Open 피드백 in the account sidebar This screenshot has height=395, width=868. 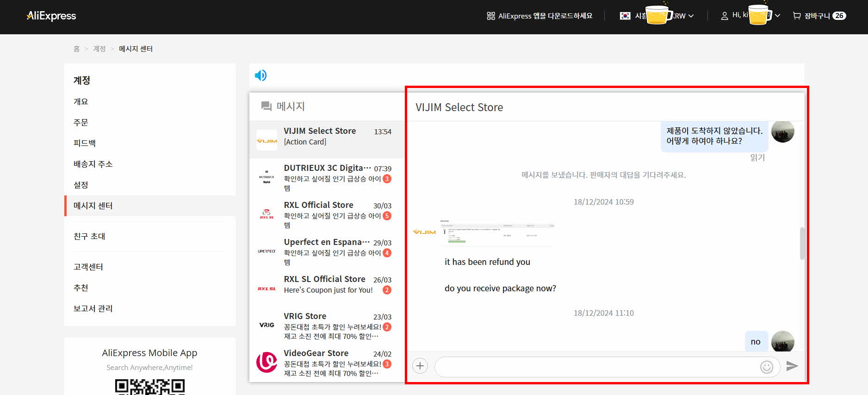click(85, 143)
